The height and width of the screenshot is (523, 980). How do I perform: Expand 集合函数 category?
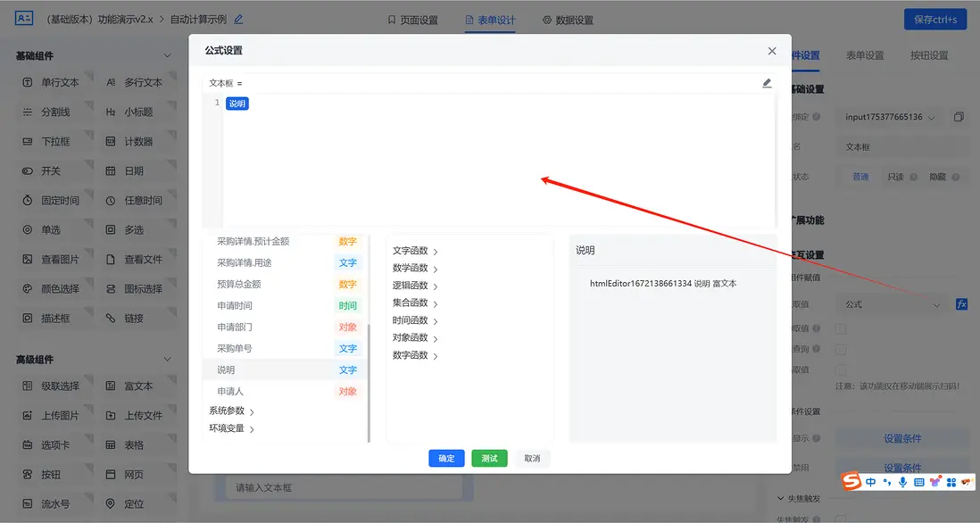click(415, 303)
